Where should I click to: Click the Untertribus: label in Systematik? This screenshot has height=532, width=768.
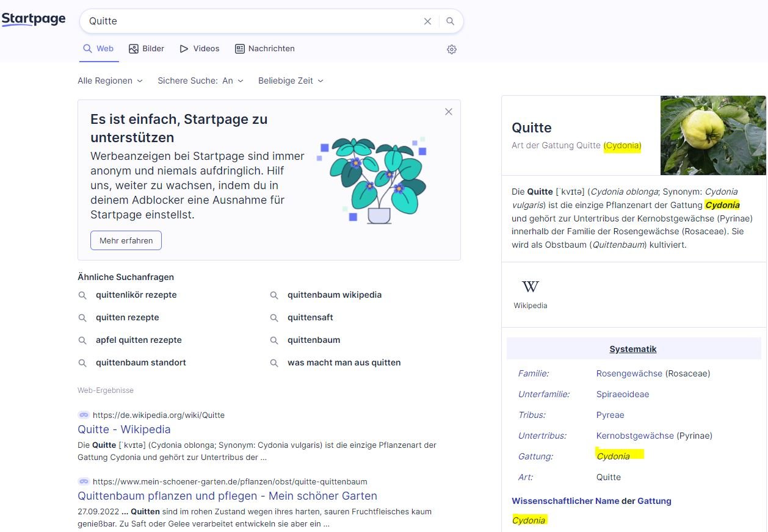point(542,436)
